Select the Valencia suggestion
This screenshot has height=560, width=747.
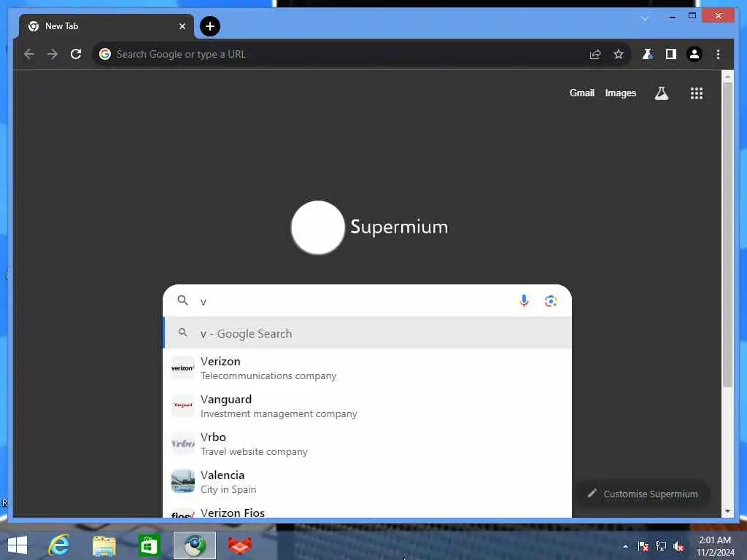tap(368, 482)
